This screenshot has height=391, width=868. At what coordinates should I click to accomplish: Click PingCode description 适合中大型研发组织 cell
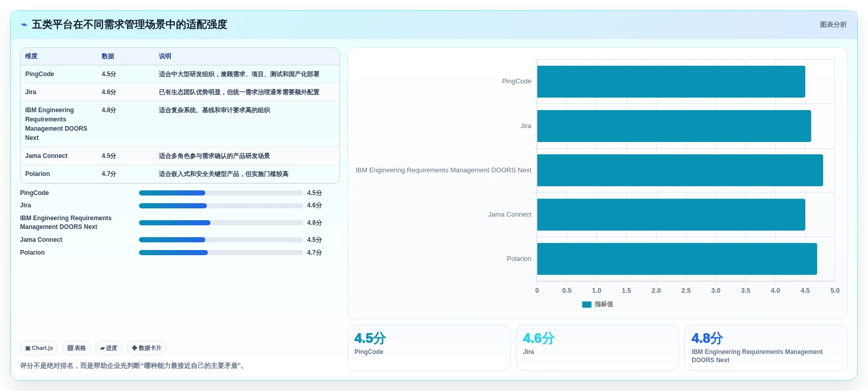click(239, 74)
